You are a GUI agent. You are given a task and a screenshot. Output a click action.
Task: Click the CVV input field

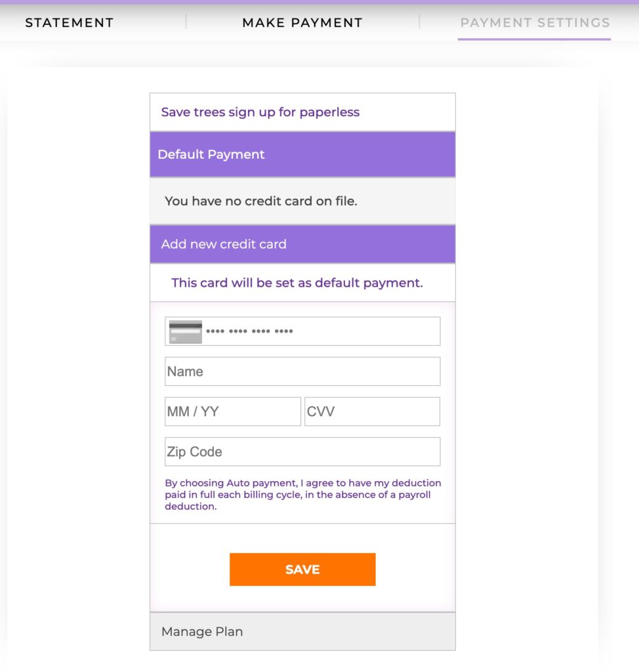[371, 411]
